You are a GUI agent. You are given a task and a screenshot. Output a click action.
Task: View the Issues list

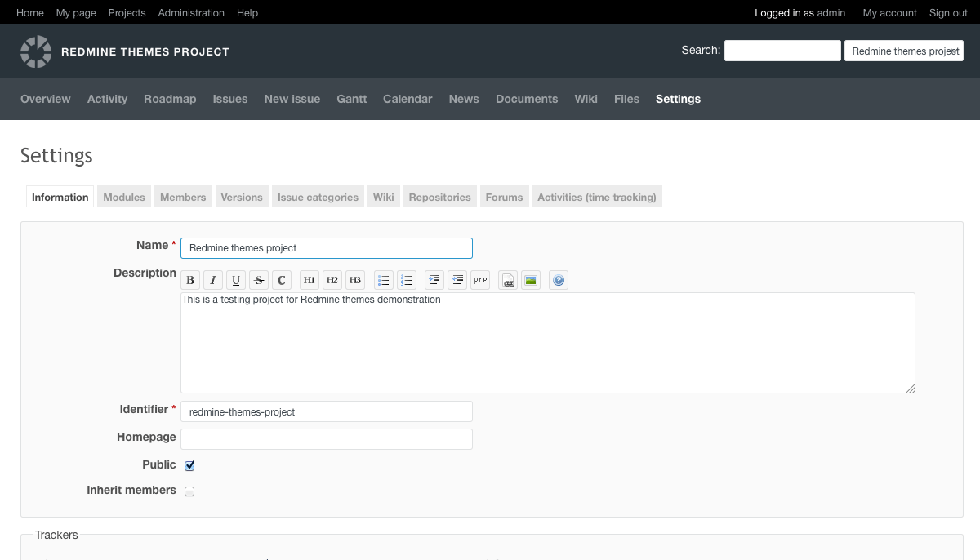pyautogui.click(x=230, y=99)
